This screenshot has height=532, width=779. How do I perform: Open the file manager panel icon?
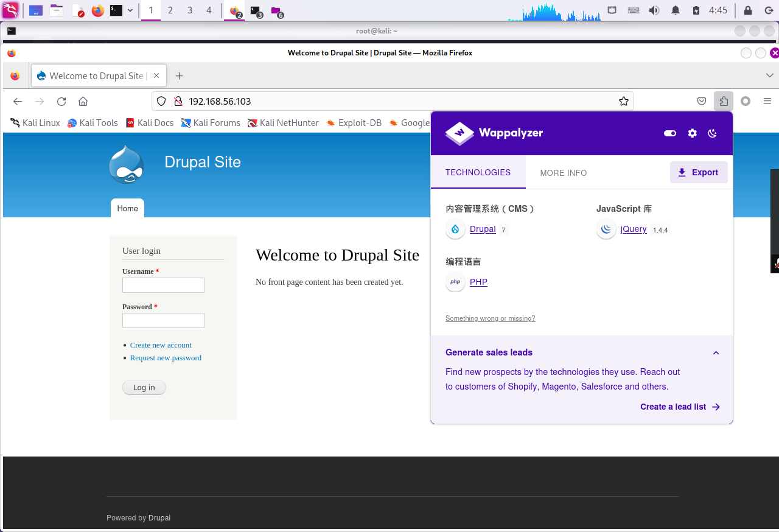[57, 10]
